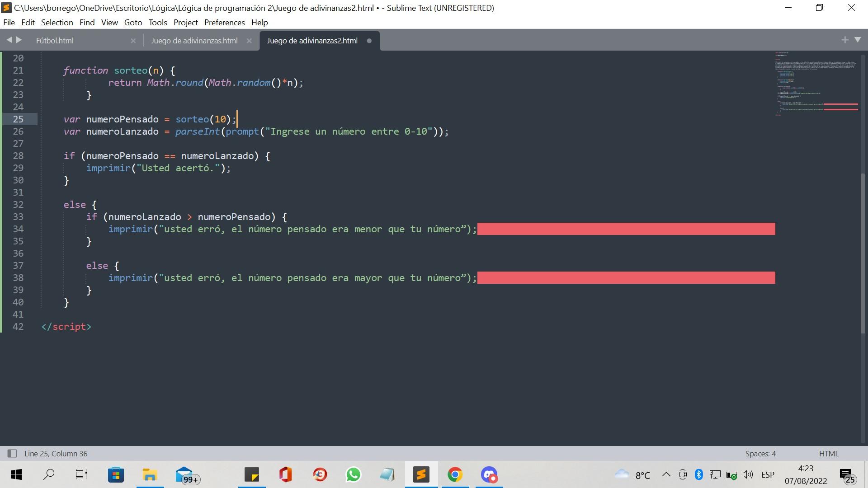Click the Sublime Text icon in taskbar
The height and width of the screenshot is (488, 868).
tap(422, 474)
